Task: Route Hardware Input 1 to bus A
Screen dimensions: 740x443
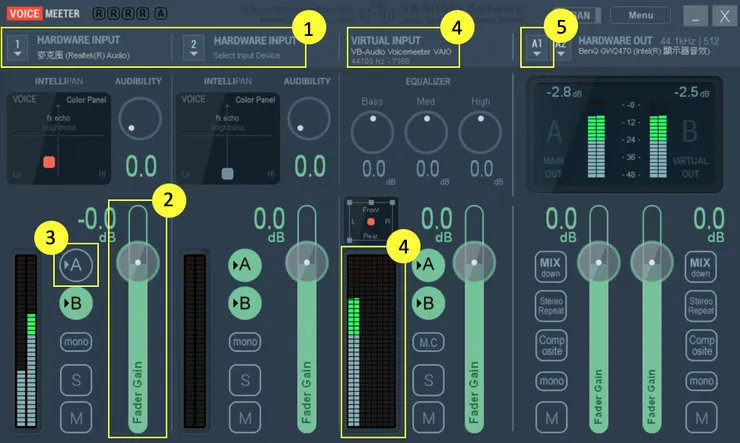Action: [76, 265]
